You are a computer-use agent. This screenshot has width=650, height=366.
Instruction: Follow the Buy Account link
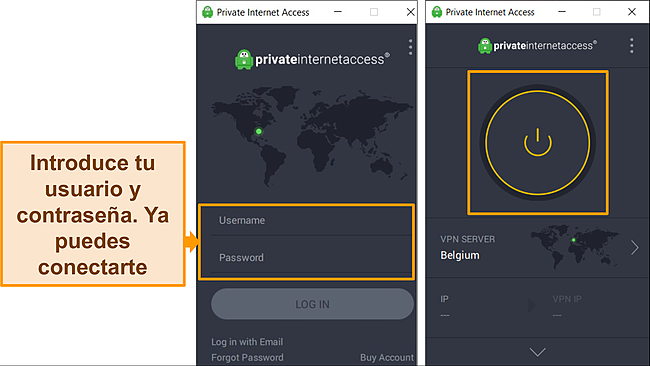387,357
